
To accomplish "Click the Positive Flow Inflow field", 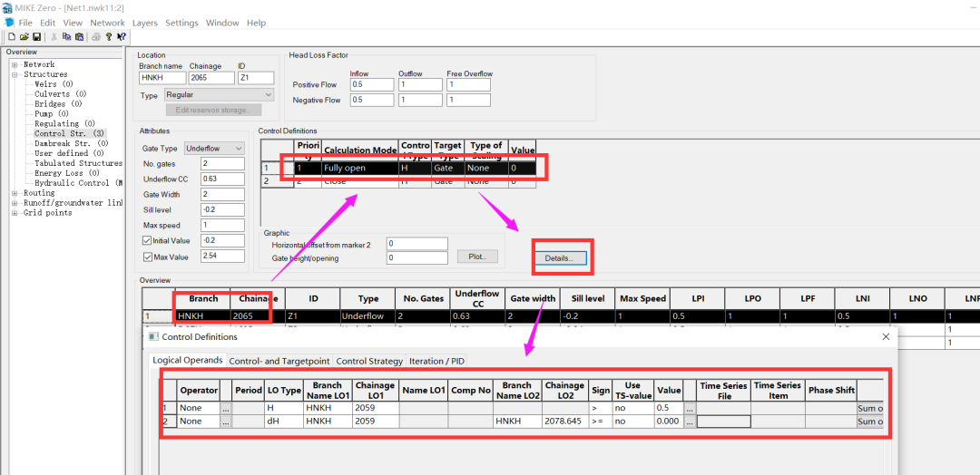I will click(373, 84).
